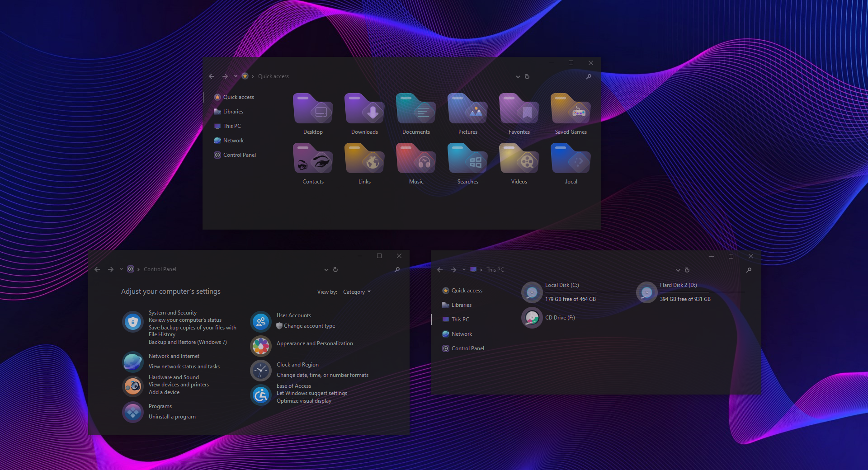Expand address history in Control Panel window
Image resolution: width=868 pixels, height=470 pixels.
326,270
